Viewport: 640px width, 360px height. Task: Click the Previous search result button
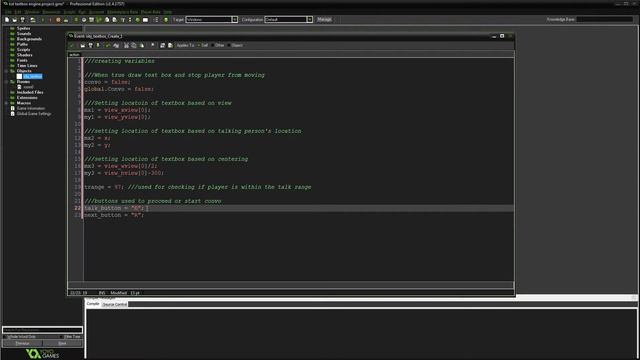pos(22,344)
